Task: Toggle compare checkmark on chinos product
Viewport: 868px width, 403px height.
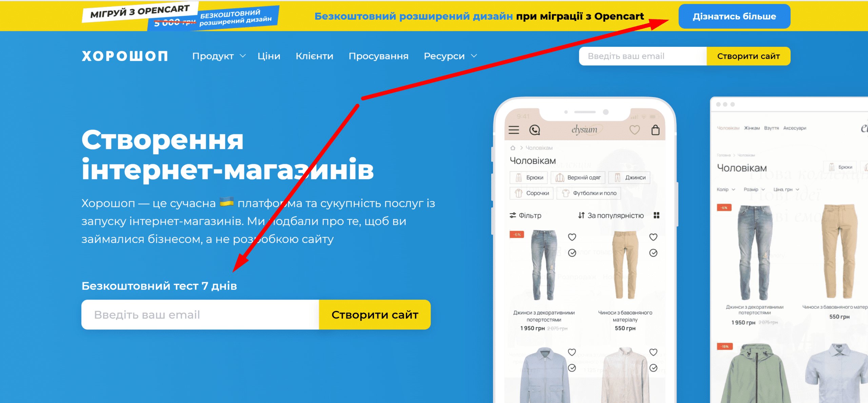Action: pos(653,253)
